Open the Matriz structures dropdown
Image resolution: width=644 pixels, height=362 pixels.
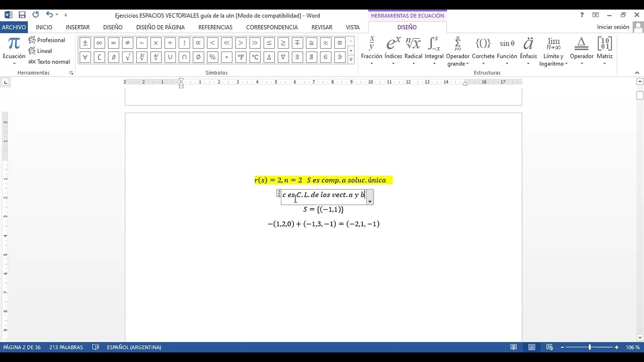click(604, 51)
